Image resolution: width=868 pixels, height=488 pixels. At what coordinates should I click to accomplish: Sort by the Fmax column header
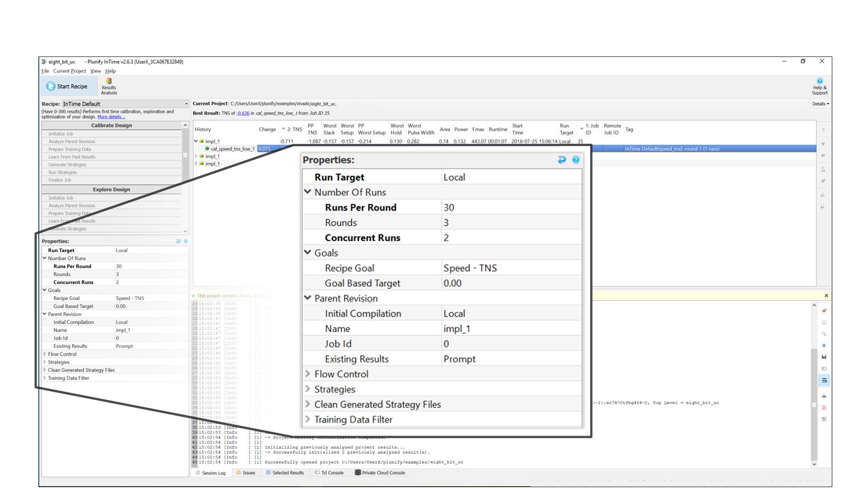coord(478,129)
